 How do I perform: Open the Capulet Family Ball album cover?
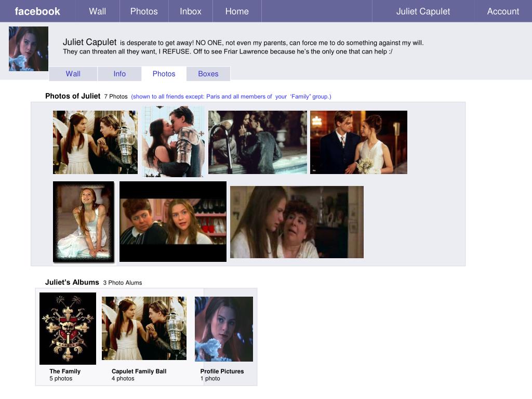(x=144, y=328)
